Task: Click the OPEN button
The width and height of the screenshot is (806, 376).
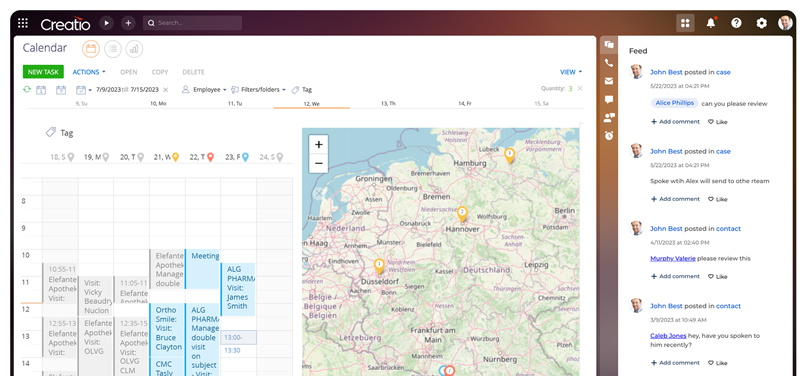Action: (x=129, y=72)
